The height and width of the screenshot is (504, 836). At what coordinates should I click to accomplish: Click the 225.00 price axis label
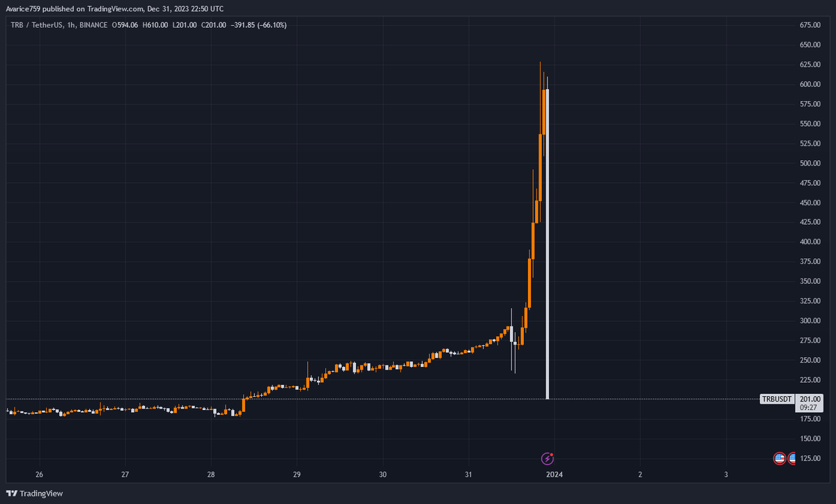(810, 379)
